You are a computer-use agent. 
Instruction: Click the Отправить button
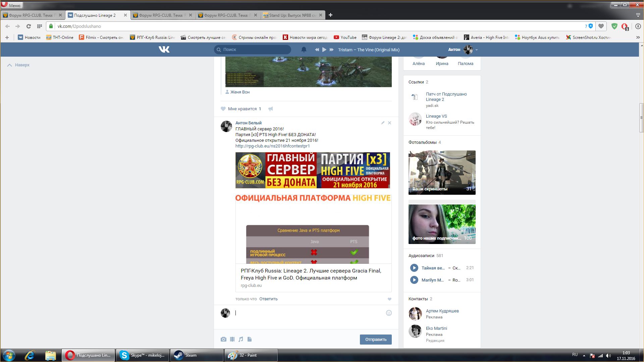[x=376, y=339]
